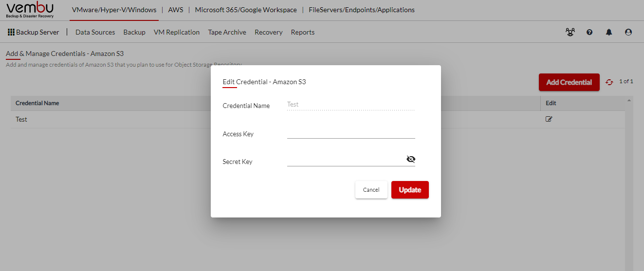Open the Tape Archive menu
Viewport: 644px width, 271px height.
pos(227,32)
